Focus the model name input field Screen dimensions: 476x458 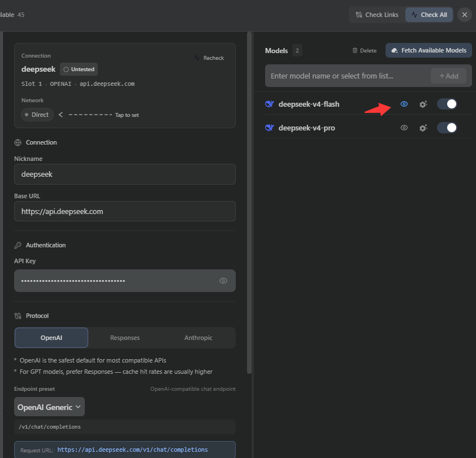[x=348, y=76]
